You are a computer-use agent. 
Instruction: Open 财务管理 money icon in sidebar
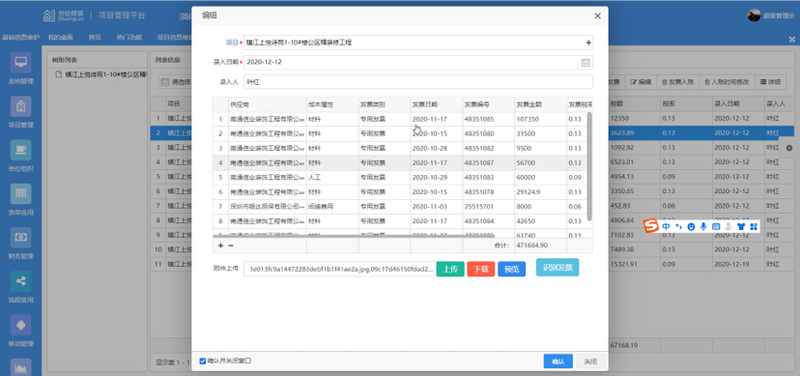21,238
